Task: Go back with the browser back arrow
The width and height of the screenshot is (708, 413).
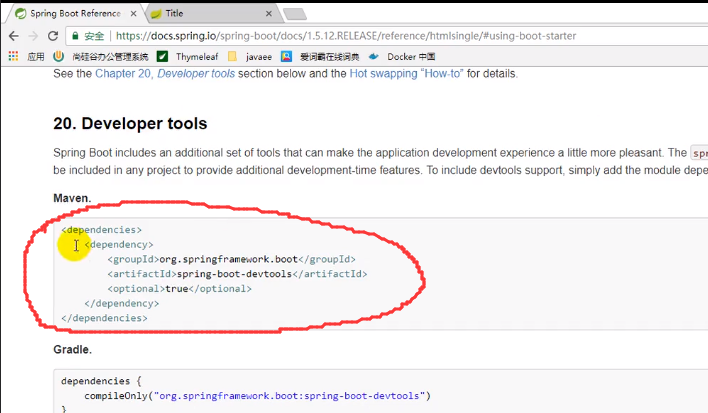Action: 14,36
